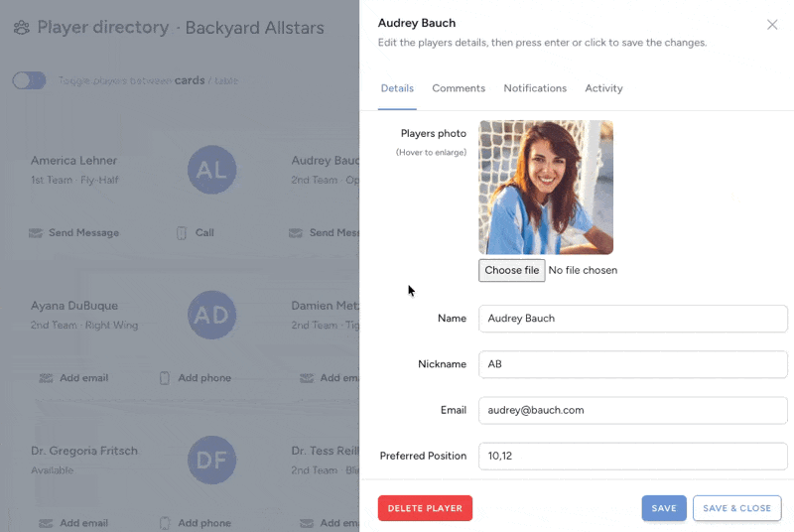794x532 pixels.
Task: Click America Lehner's AL avatar
Action: tap(211, 170)
